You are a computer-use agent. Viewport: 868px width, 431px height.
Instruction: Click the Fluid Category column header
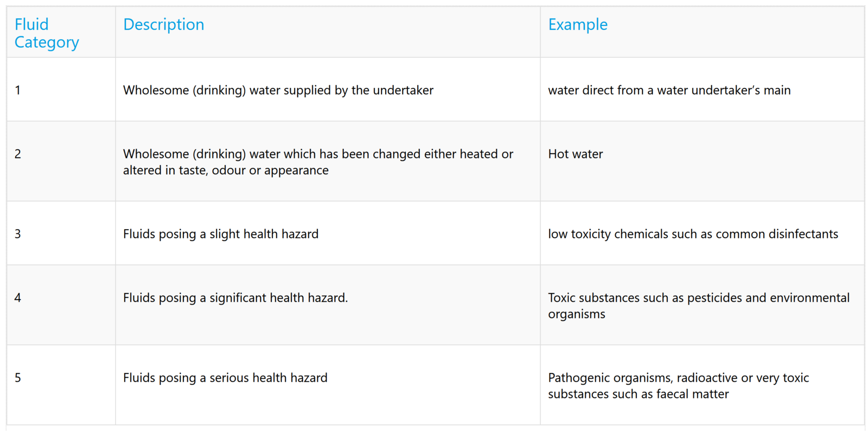[47, 33]
